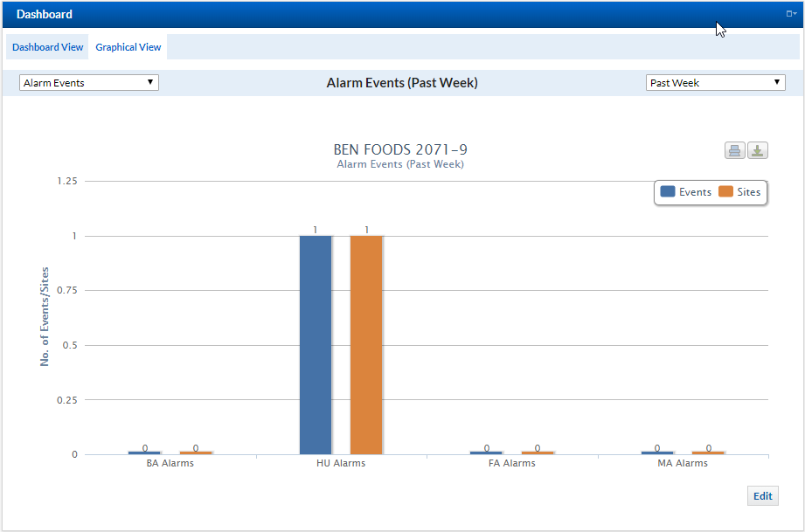The height and width of the screenshot is (532, 805).
Task: Open the Dashboard panel options icon
Action: point(791,14)
